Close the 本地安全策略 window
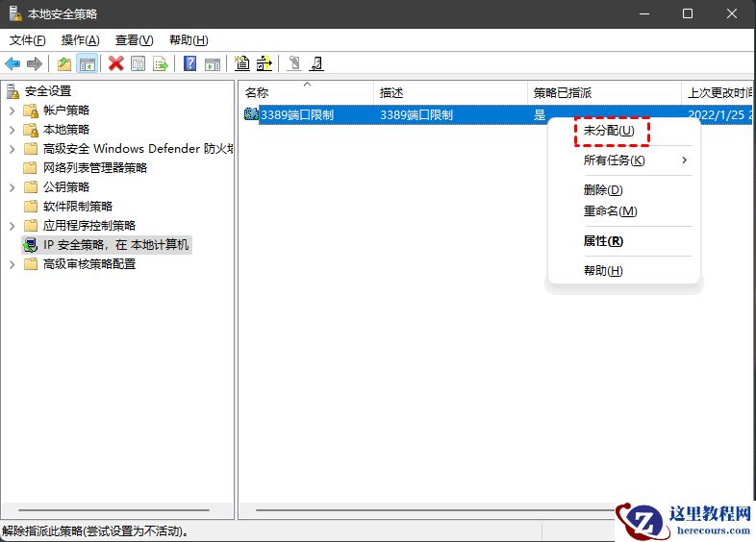The image size is (756, 542). (732, 13)
